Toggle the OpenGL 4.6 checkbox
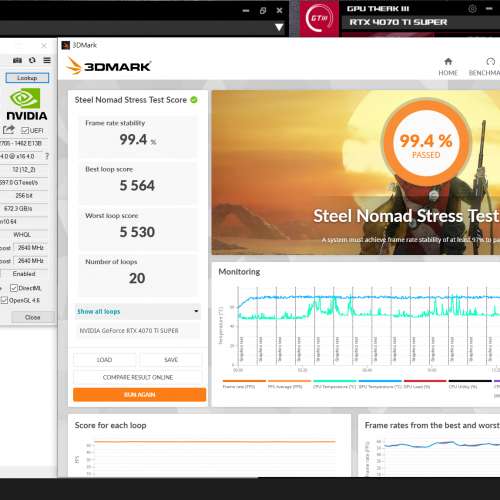500x500 pixels. point(4,300)
